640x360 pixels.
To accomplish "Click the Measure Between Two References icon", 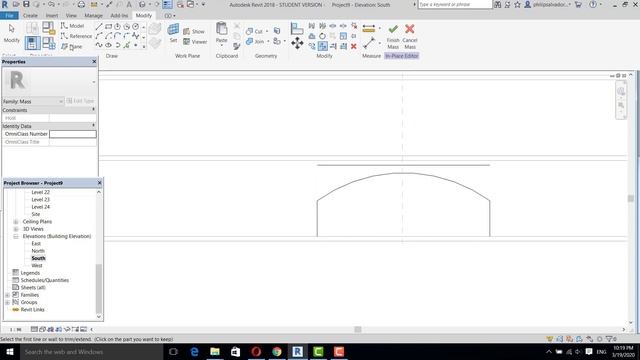I will (x=369, y=43).
